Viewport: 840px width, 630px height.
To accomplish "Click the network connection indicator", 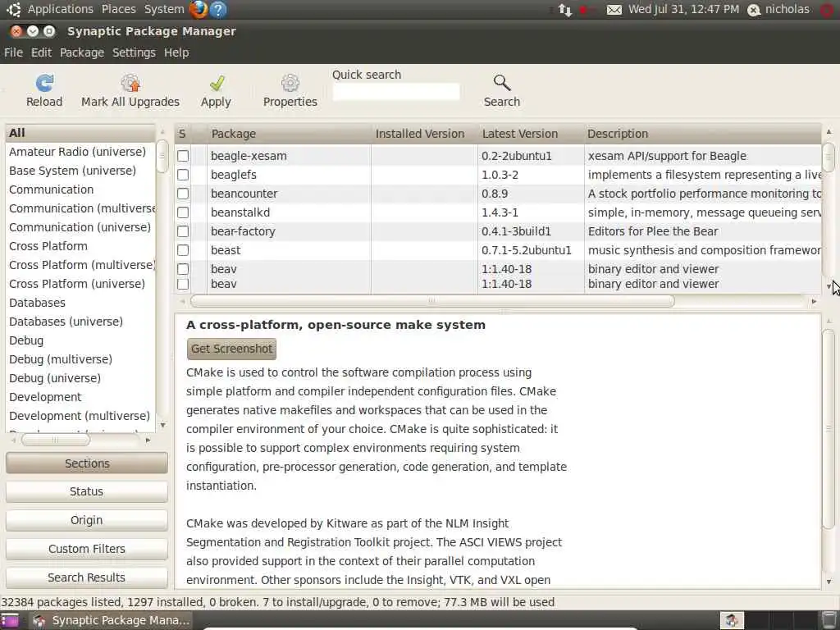I will click(565, 10).
